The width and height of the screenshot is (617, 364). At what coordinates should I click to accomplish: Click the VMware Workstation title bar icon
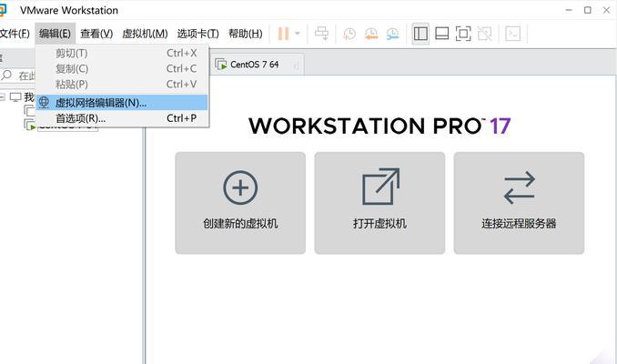click(x=3, y=10)
